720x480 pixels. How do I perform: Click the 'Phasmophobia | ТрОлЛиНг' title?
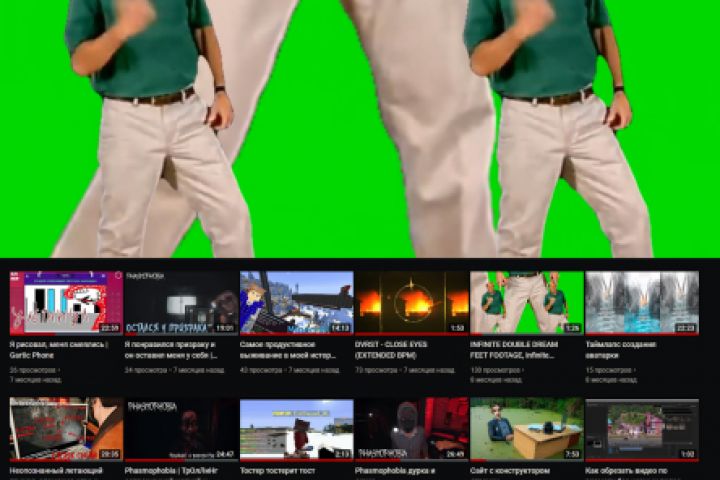pos(171,471)
